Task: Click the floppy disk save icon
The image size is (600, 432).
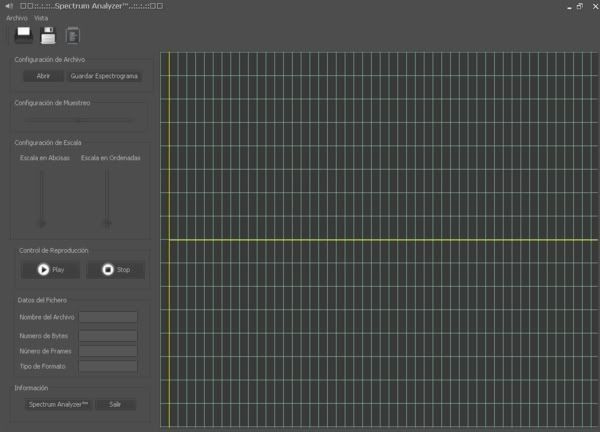Action: (48, 36)
